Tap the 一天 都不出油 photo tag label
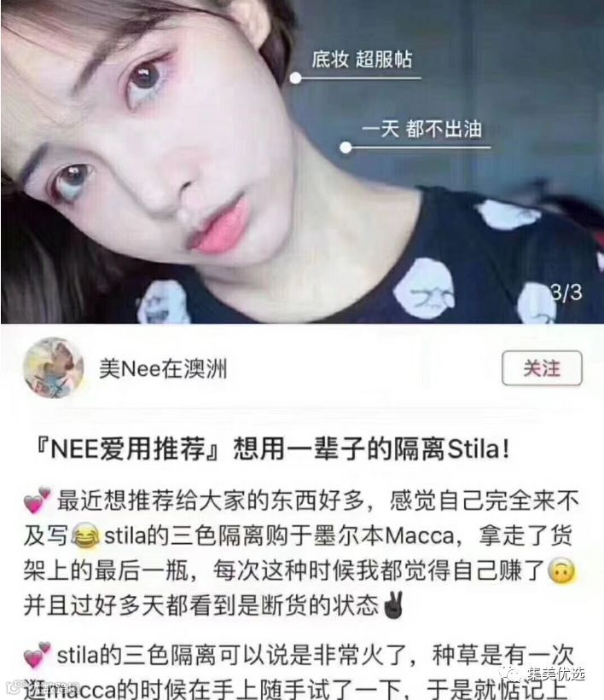Screen dimensions: 604x700 point(421,129)
